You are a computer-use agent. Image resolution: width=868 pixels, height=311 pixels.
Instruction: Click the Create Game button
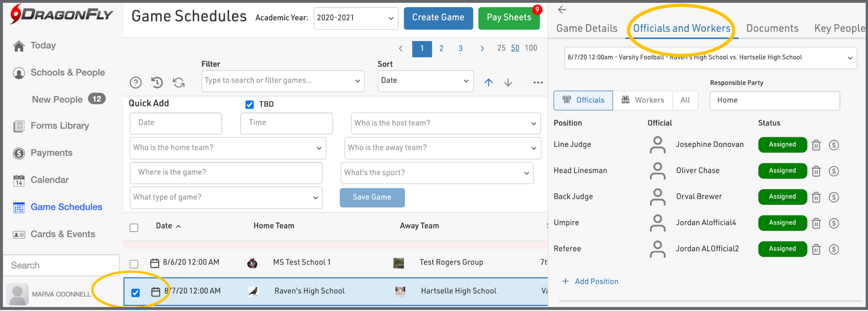pos(438,18)
